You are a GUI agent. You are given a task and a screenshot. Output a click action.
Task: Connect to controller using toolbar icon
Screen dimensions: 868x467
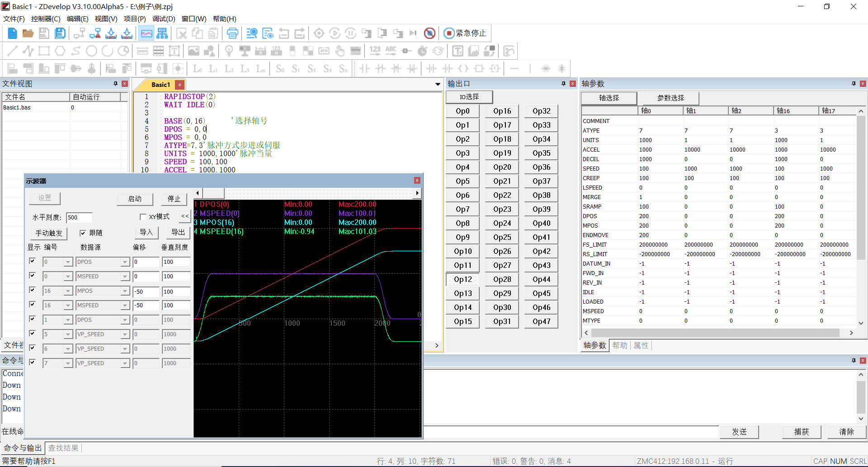tap(79, 33)
